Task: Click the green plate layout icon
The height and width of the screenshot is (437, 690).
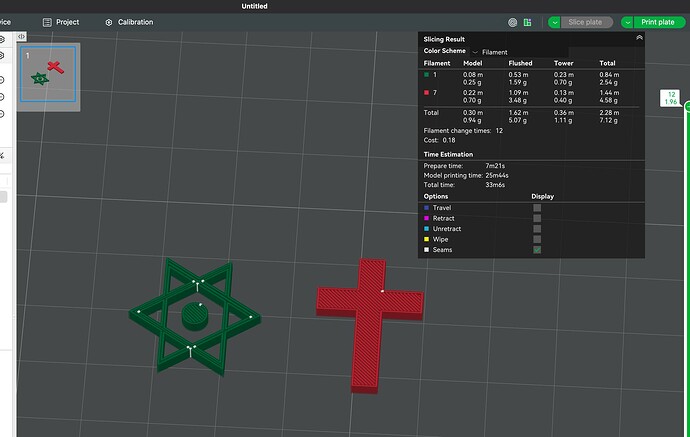Action: click(527, 22)
